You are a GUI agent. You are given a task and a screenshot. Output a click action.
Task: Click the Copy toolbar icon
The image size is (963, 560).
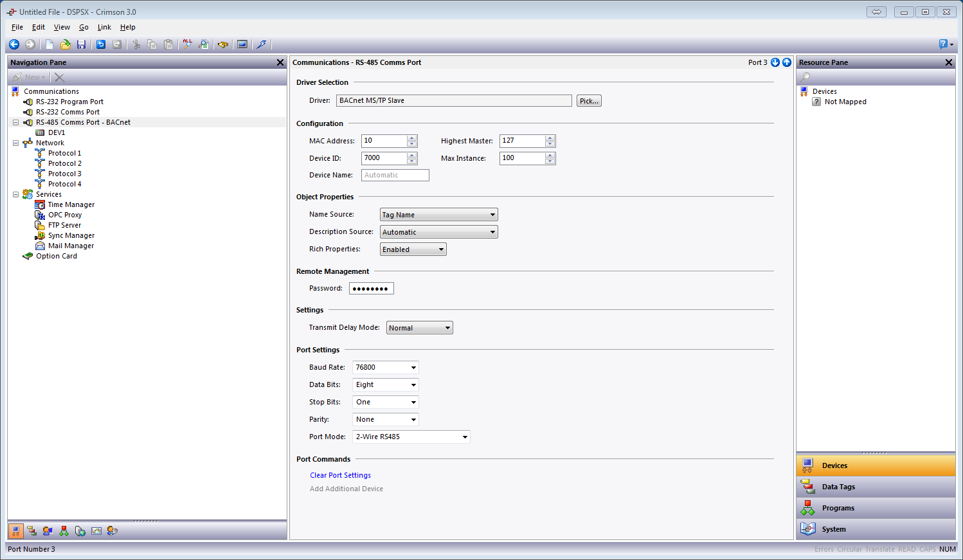(x=152, y=44)
